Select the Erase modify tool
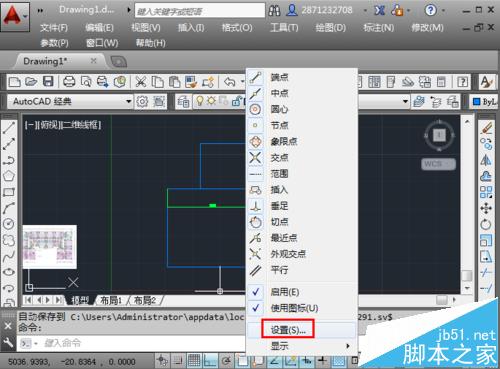The image size is (500, 369). click(x=486, y=128)
